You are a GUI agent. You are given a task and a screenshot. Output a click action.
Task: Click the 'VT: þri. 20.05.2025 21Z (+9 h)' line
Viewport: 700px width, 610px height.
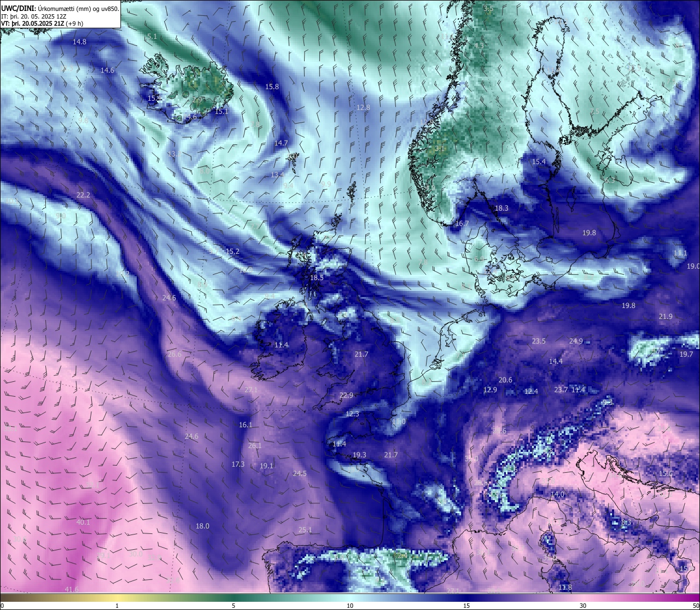tap(42, 24)
